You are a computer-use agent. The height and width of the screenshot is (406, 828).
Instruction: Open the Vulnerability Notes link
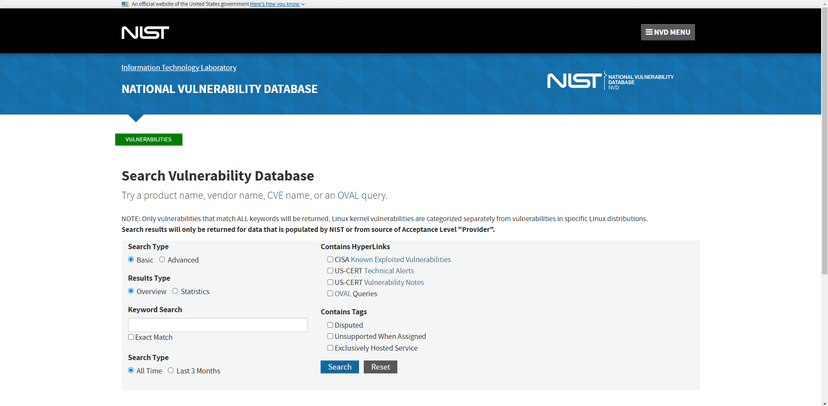394,282
